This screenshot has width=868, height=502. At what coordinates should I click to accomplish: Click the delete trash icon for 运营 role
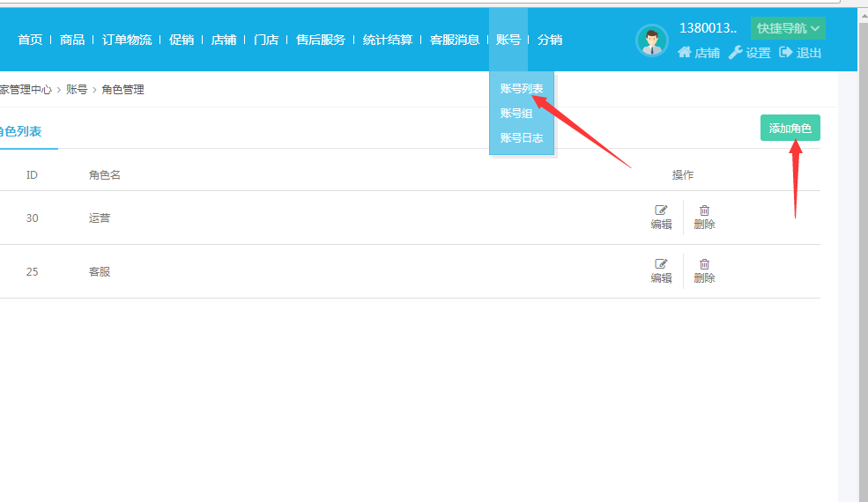point(704,210)
